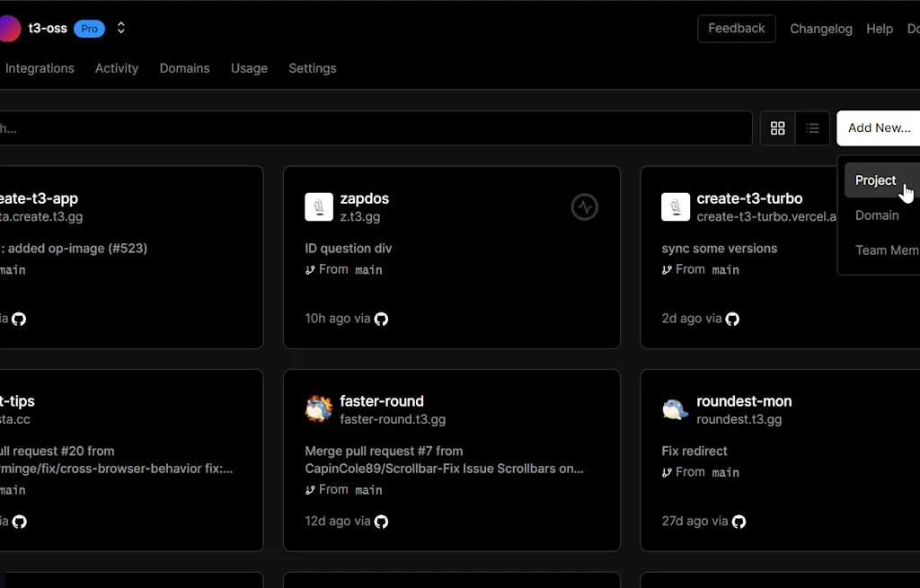Open the 'added op-image (#523)' commit

coord(74,248)
